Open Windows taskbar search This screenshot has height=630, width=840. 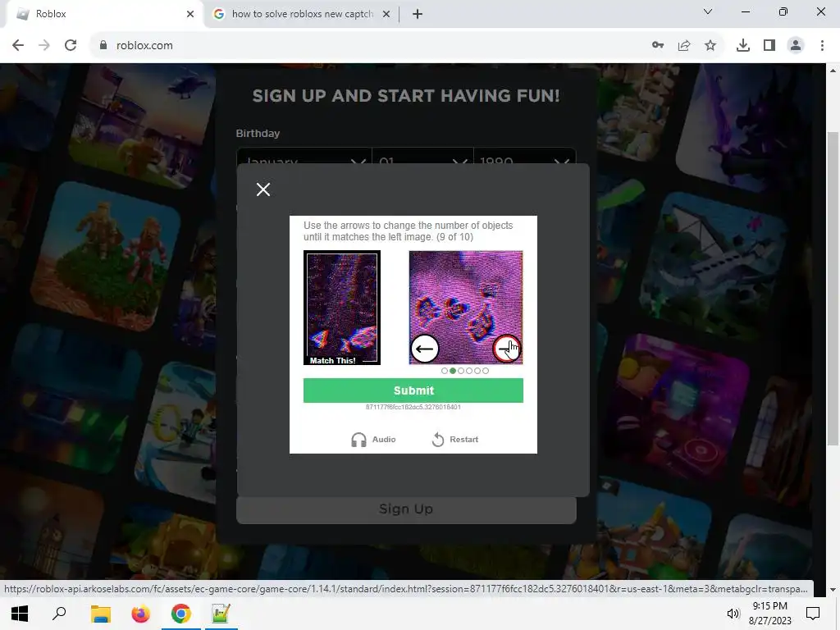pyautogui.click(x=59, y=614)
